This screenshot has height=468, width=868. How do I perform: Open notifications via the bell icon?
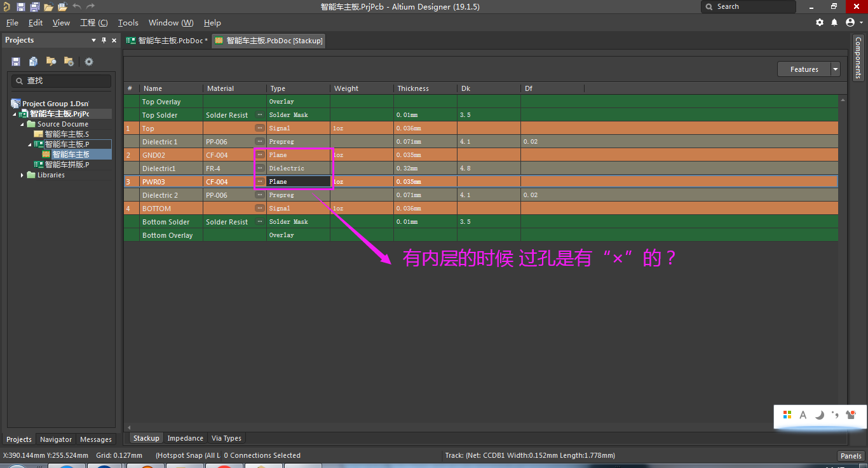tap(835, 22)
